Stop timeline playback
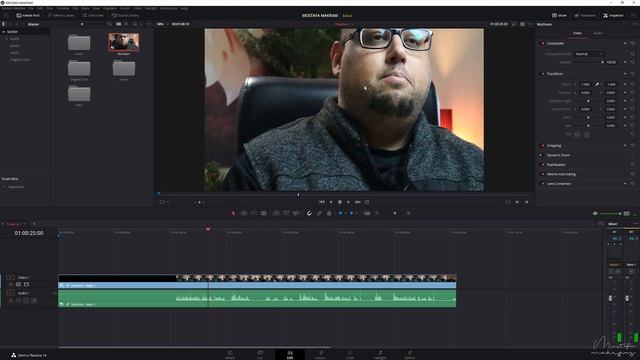The height and width of the screenshot is (360, 640). click(x=340, y=202)
